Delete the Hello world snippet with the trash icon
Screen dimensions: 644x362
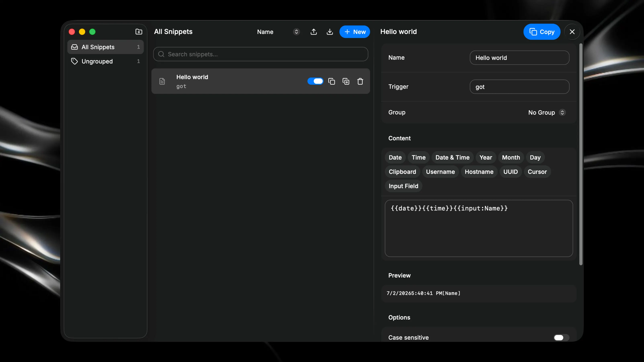360,81
